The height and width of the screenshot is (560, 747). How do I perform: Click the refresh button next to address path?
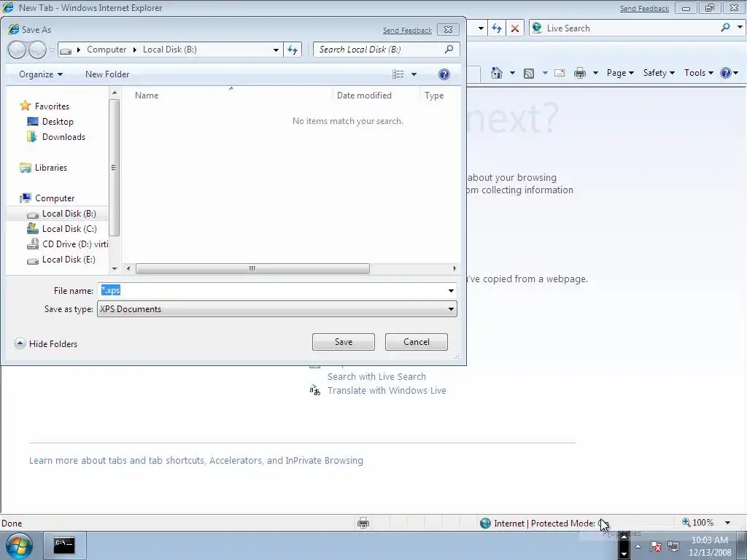pyautogui.click(x=293, y=50)
